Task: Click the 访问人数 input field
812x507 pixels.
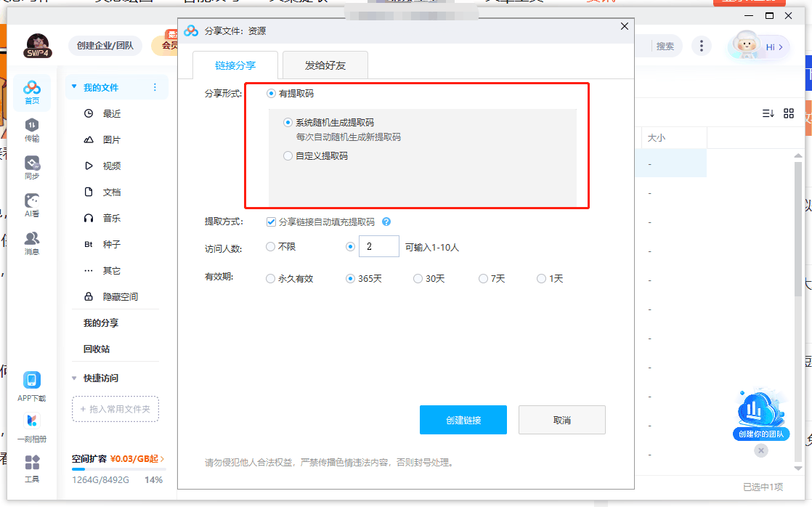Action: pyautogui.click(x=378, y=247)
